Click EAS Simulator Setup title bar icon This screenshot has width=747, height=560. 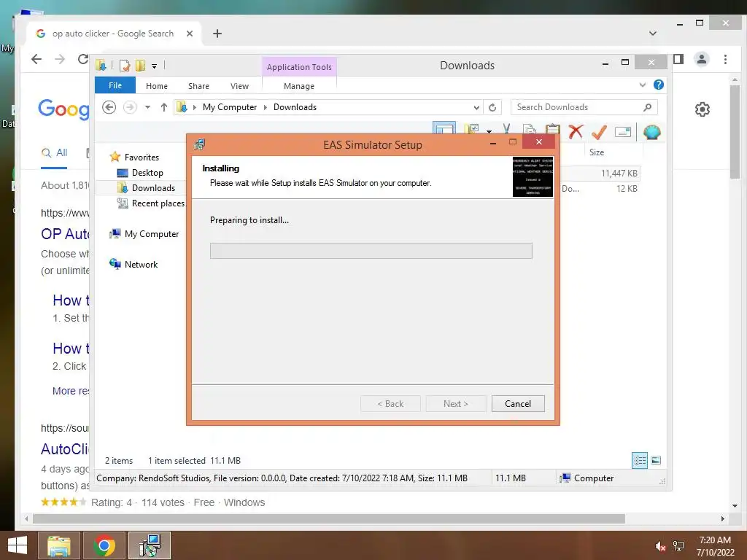coord(200,144)
